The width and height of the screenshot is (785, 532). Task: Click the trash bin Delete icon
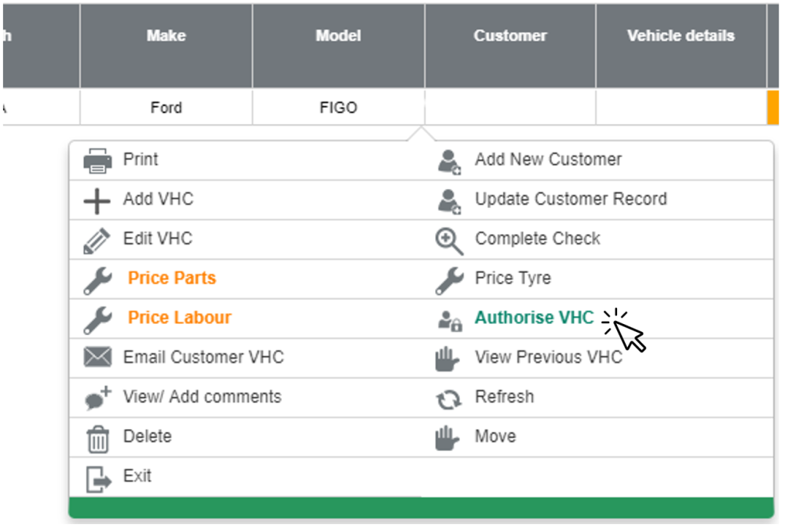[97, 438]
